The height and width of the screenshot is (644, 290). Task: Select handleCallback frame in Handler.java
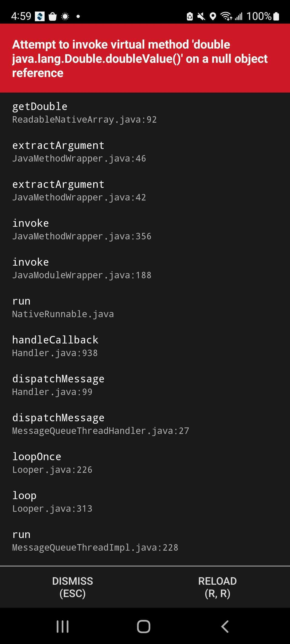[x=55, y=346]
